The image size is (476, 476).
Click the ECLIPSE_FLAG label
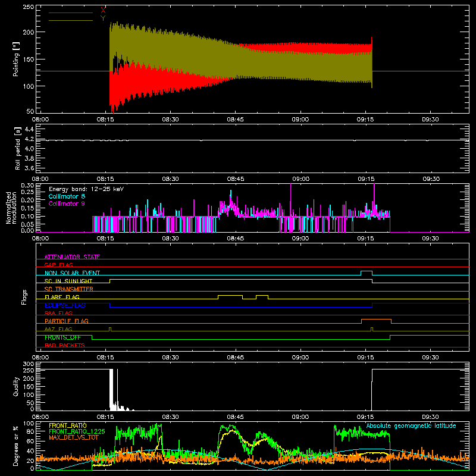65,305
